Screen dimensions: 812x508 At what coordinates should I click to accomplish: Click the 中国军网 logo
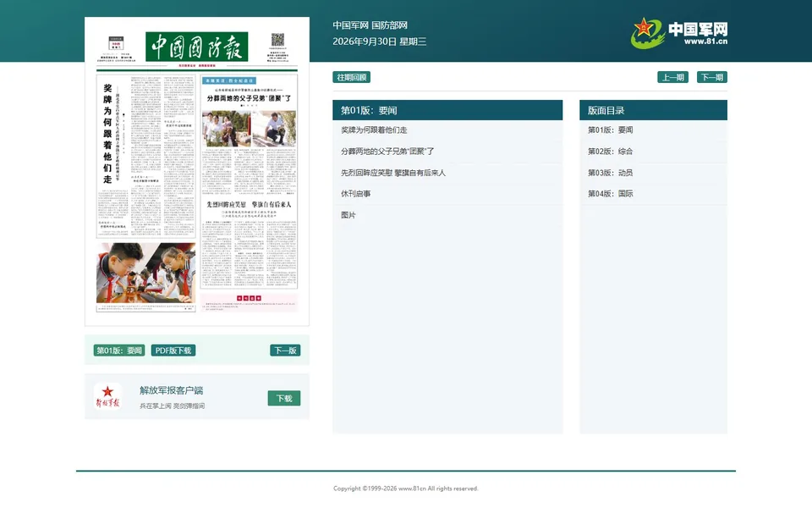click(x=679, y=33)
